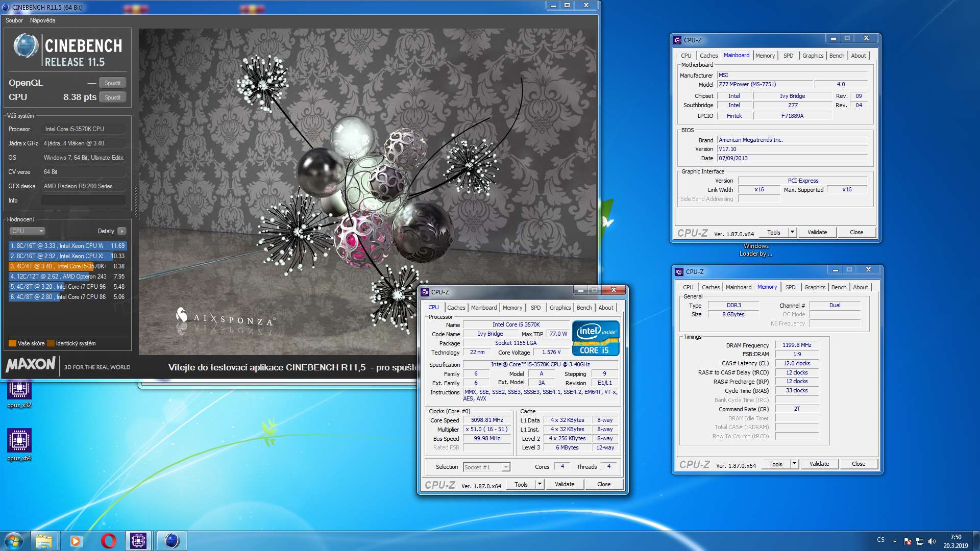
Task: Click Validate in processor CPU-Z window
Action: 565,484
